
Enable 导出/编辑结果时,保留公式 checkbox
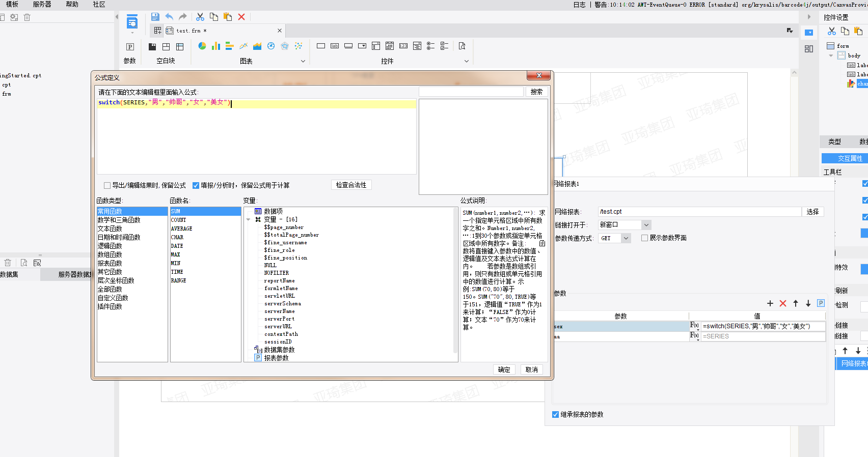[x=107, y=185]
